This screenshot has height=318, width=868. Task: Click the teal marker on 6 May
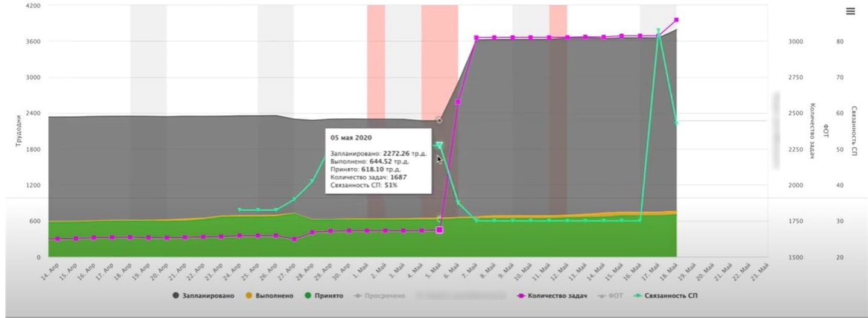pos(458,202)
